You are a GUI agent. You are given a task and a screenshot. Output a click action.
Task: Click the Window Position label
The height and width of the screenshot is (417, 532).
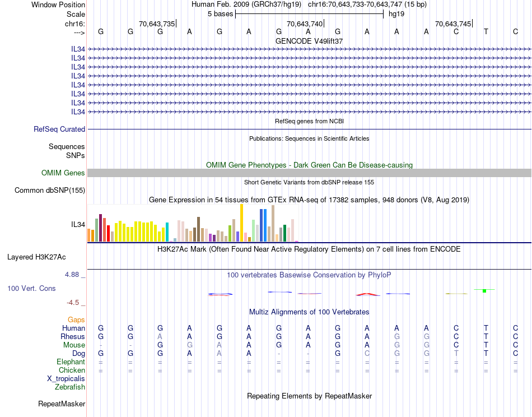pyautogui.click(x=58, y=4)
